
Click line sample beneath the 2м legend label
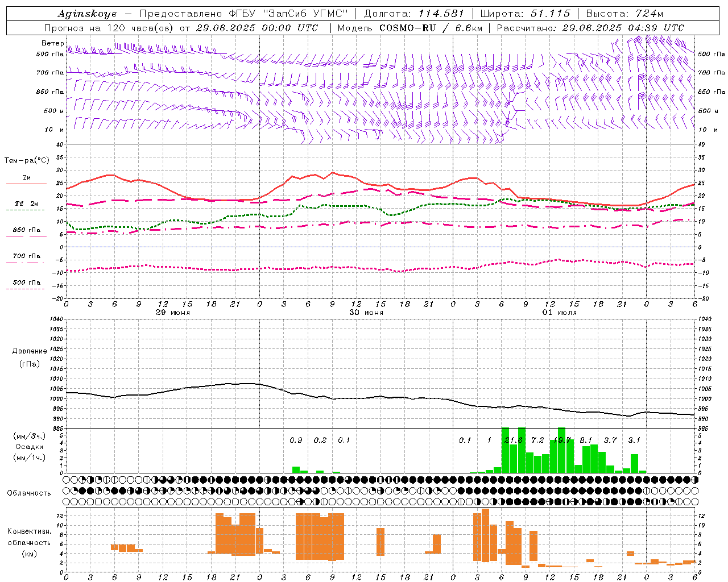point(27,184)
